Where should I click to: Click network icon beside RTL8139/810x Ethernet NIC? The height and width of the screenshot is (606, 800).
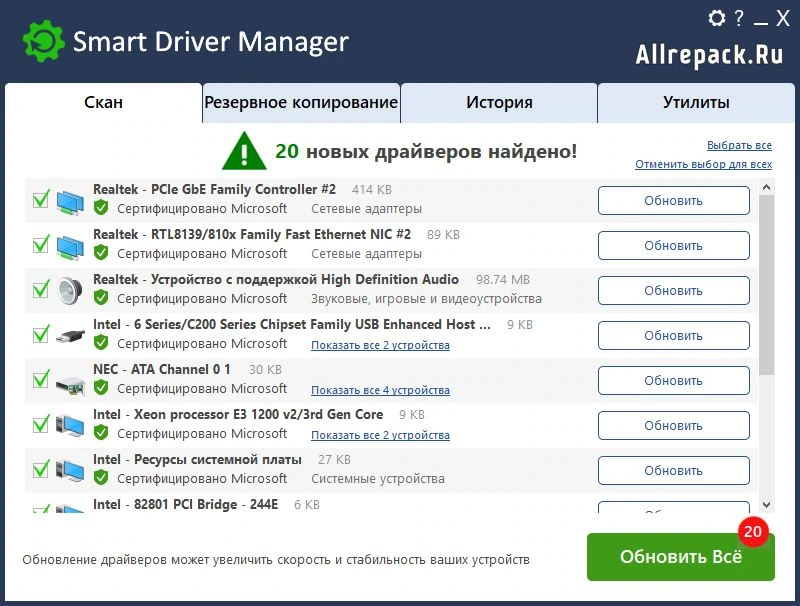[x=70, y=246]
